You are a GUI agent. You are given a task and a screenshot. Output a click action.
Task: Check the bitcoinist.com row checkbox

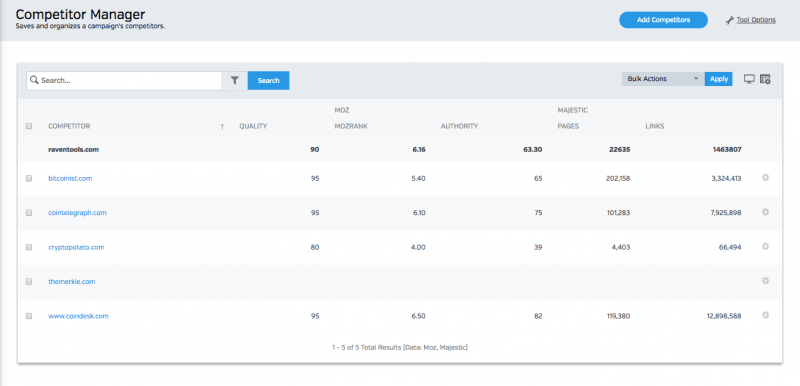coord(29,178)
